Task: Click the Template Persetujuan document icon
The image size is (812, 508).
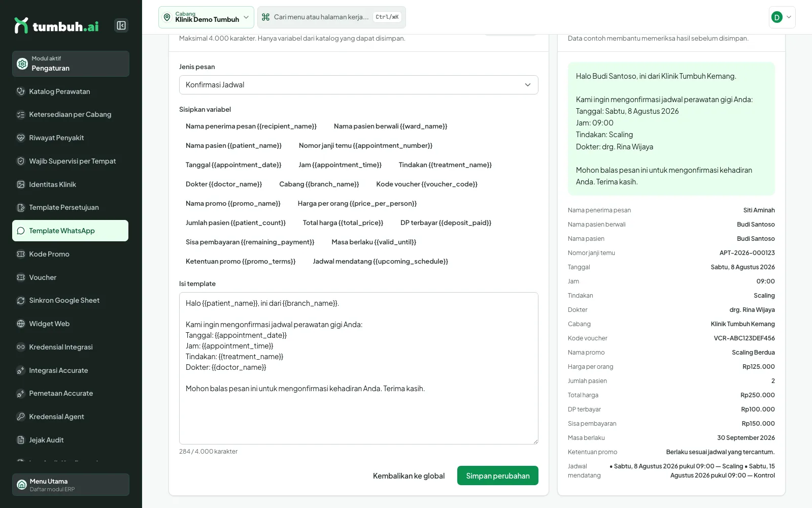Action: coord(21,207)
